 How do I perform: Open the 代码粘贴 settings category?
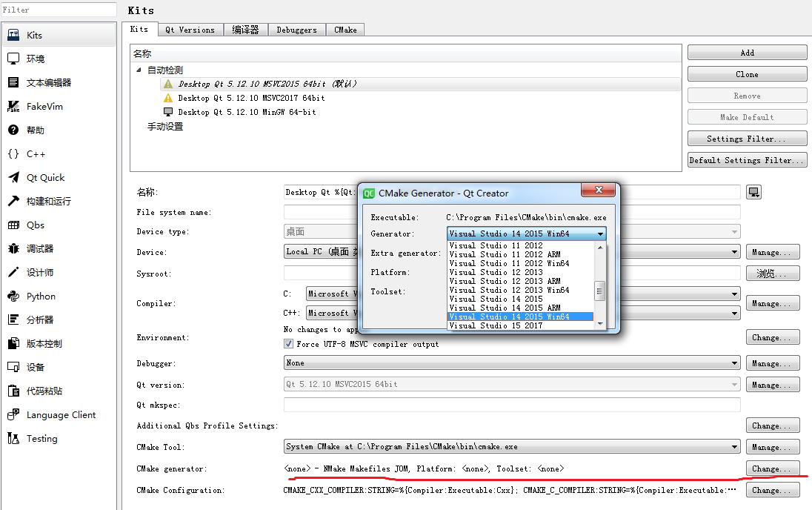point(59,391)
